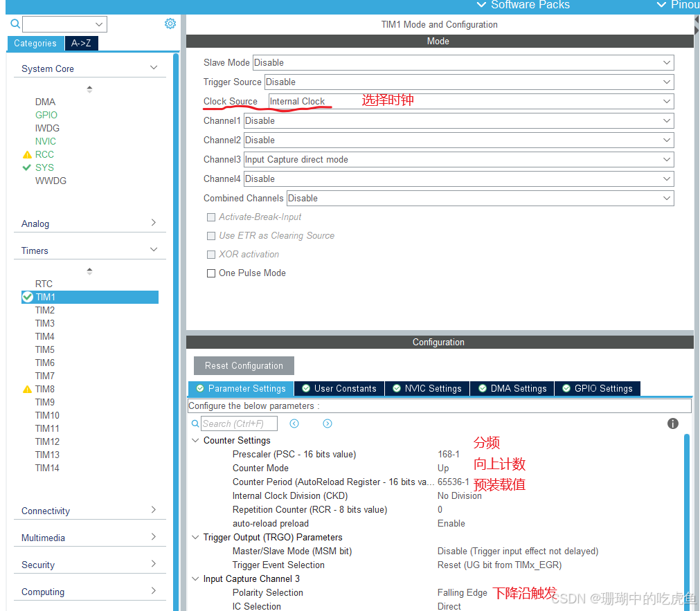
Task: Open the gear settings icon in sidebar
Action: 170,24
